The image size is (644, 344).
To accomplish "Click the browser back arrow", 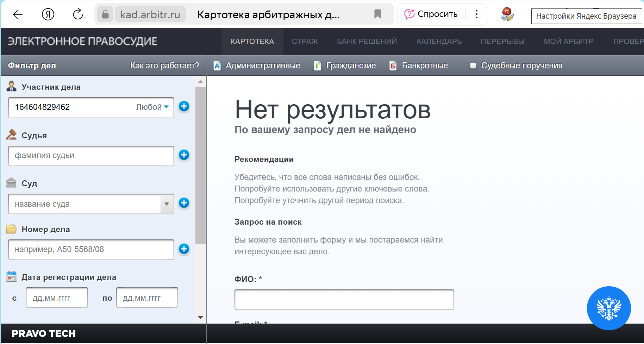I will click(18, 14).
